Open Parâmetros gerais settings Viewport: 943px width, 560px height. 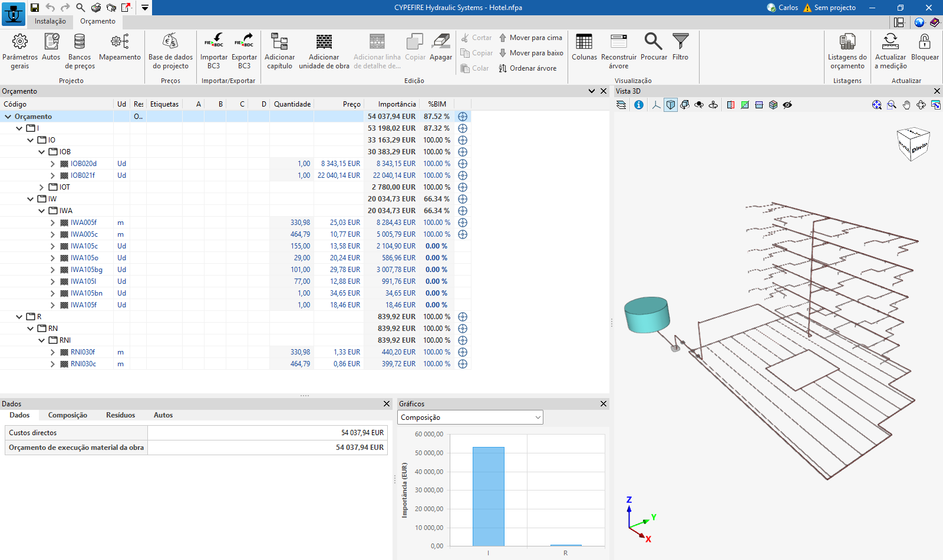[20, 42]
